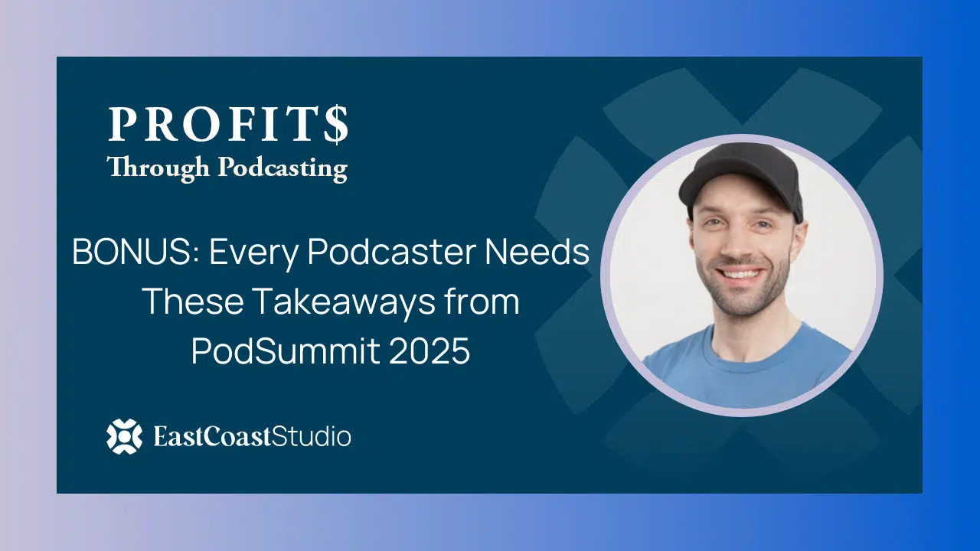This screenshot has width=980, height=551.
Task: Click the "These Takeaways from" title line
Action: pyautogui.click(x=331, y=302)
